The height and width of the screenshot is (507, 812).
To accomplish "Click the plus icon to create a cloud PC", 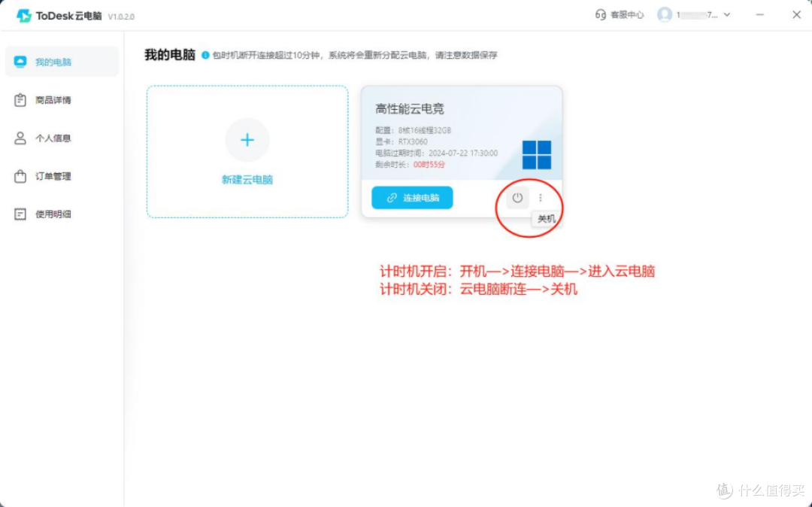I will 247,140.
